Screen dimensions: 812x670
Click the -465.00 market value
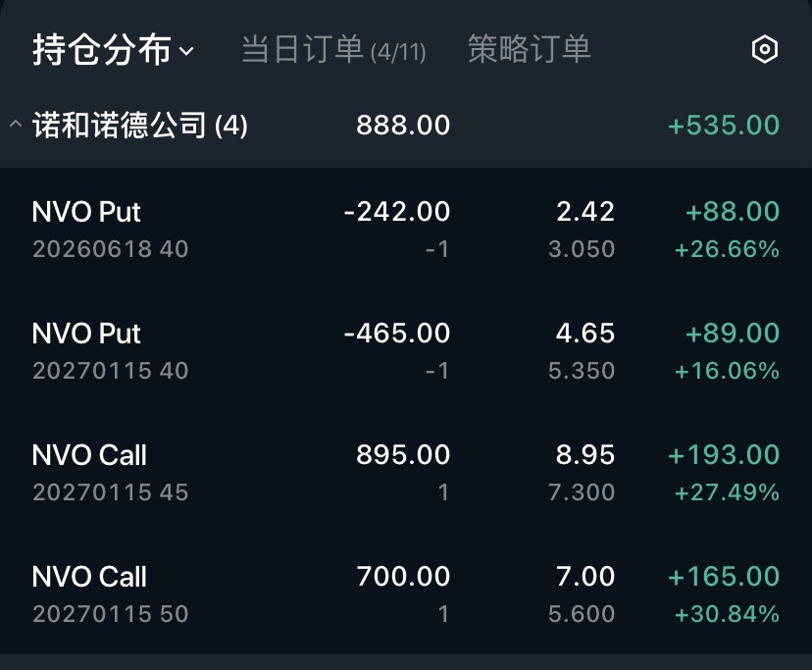[x=397, y=334]
